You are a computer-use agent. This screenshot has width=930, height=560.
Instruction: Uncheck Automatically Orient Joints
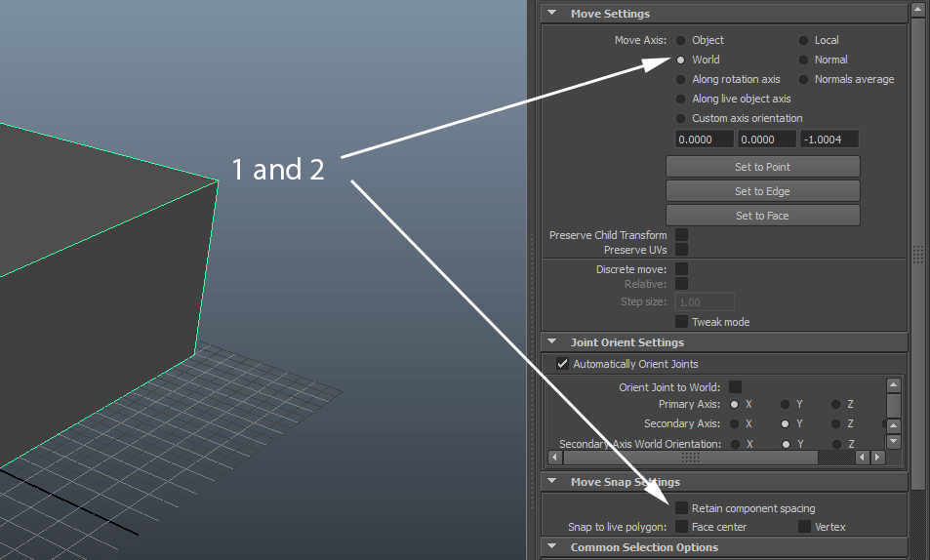[562, 364]
